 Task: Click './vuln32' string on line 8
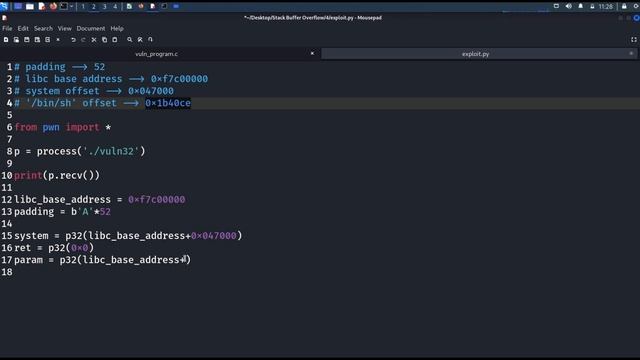(111, 151)
